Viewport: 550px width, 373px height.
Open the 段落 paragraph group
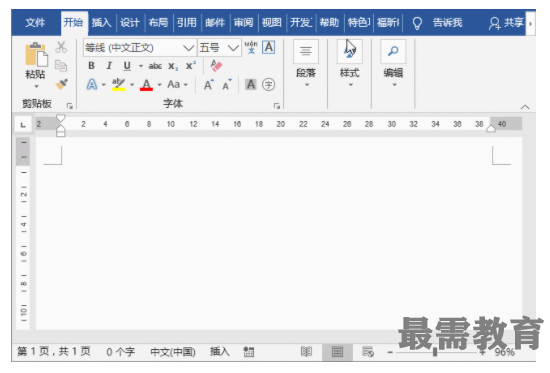click(306, 63)
